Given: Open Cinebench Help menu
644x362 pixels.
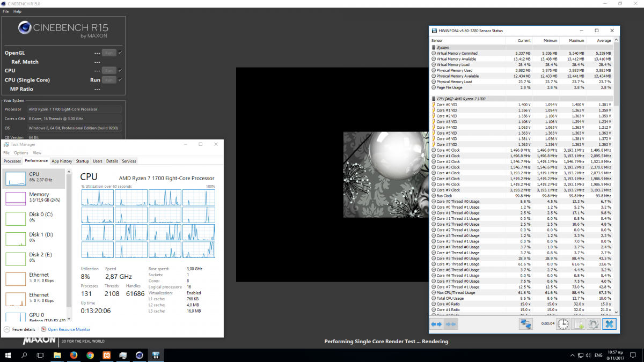Looking at the screenshot, I should [x=18, y=11].
